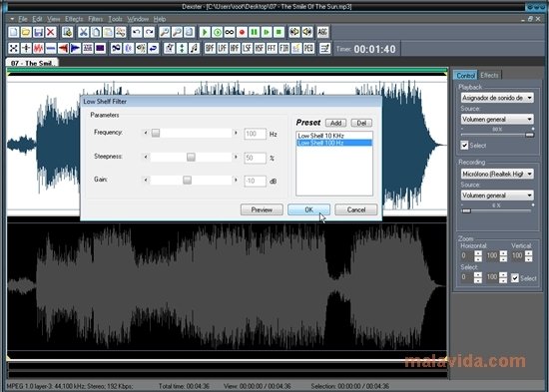The image size is (549, 392).
Task: Click the AGC toolbar icon
Action: click(x=322, y=32)
